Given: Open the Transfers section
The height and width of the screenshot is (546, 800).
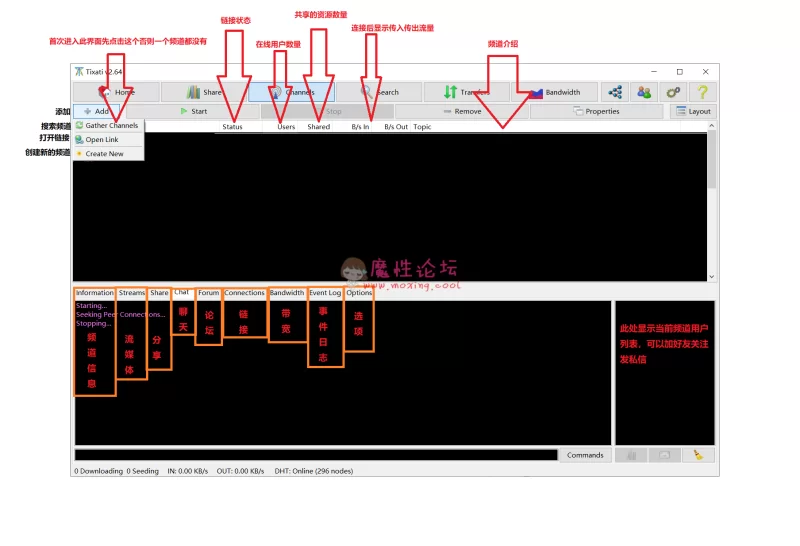Looking at the screenshot, I should pos(467,92).
